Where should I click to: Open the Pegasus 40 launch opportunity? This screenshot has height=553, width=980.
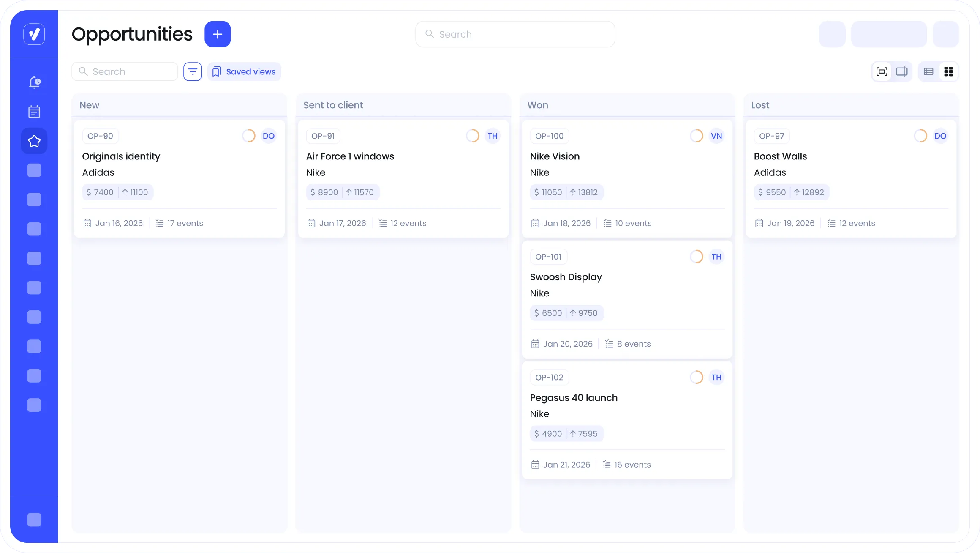(574, 398)
